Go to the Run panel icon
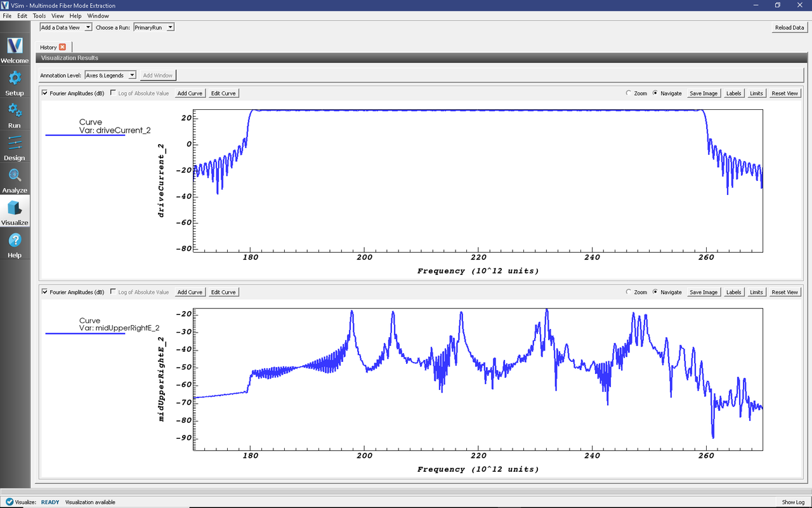Screen dimensions: 812x508 point(15,116)
